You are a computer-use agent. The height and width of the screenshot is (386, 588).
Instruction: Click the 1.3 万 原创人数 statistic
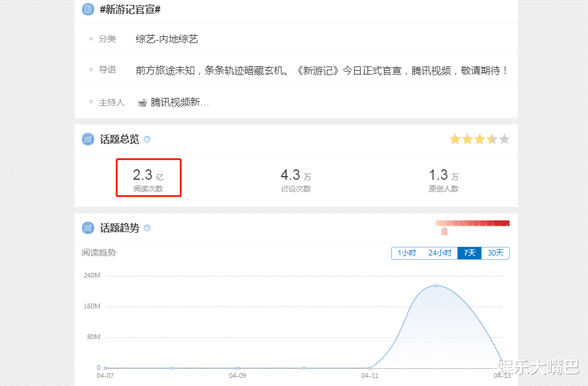pos(444,180)
